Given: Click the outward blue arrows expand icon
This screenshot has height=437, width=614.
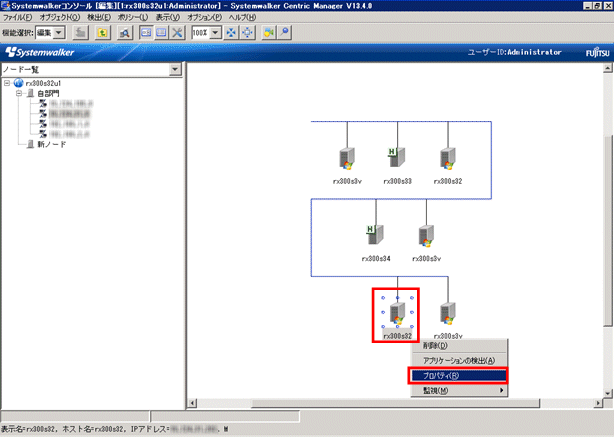Looking at the screenshot, I should (247, 33).
